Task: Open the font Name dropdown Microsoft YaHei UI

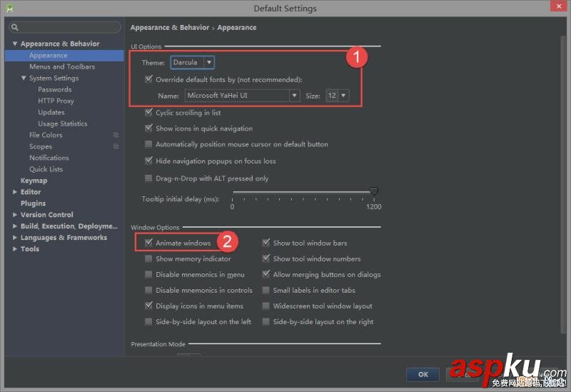Action: pos(242,96)
